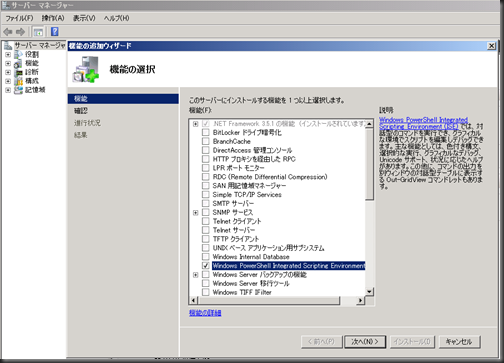Expand the 役割 tree node

tap(8, 54)
